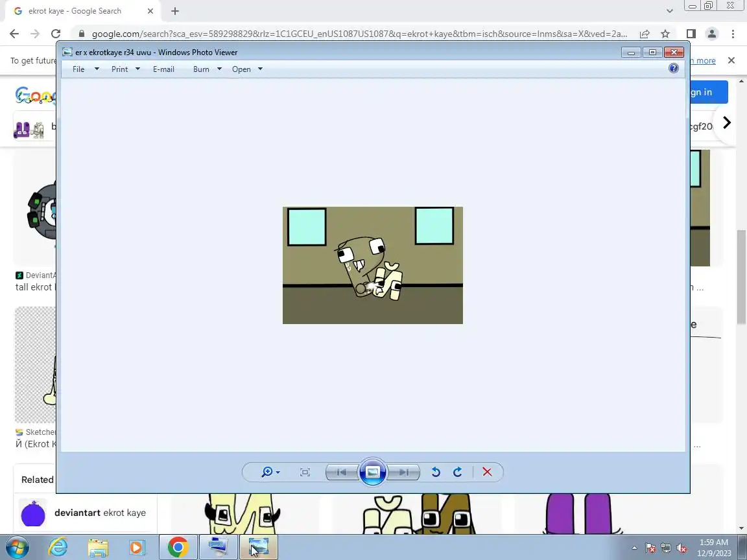
Task: Maximize the Photo Viewer window
Action: click(x=652, y=52)
